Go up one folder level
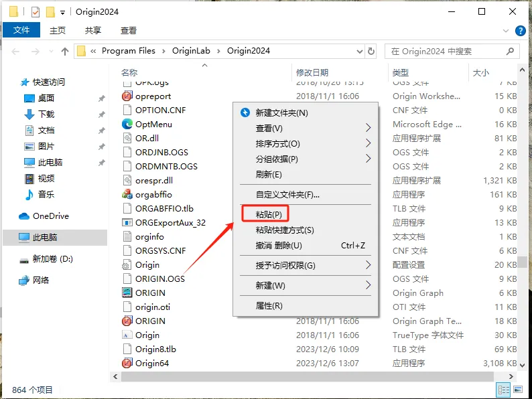This screenshot has height=399, width=532. pos(65,51)
